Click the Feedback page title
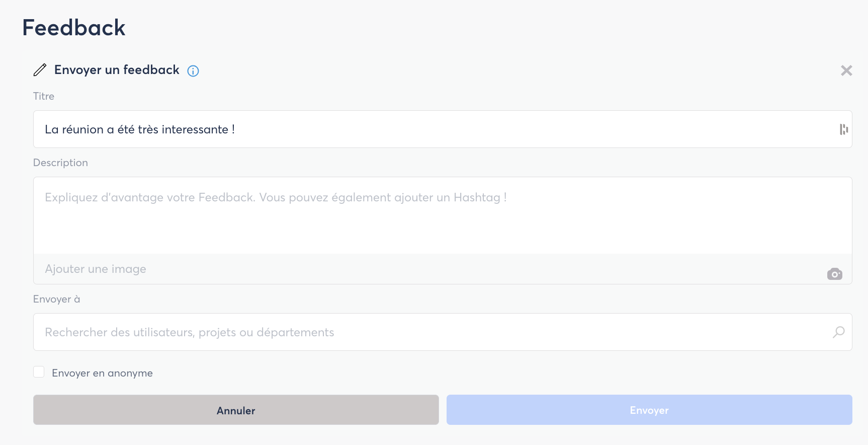The height and width of the screenshot is (445, 868). tap(74, 28)
